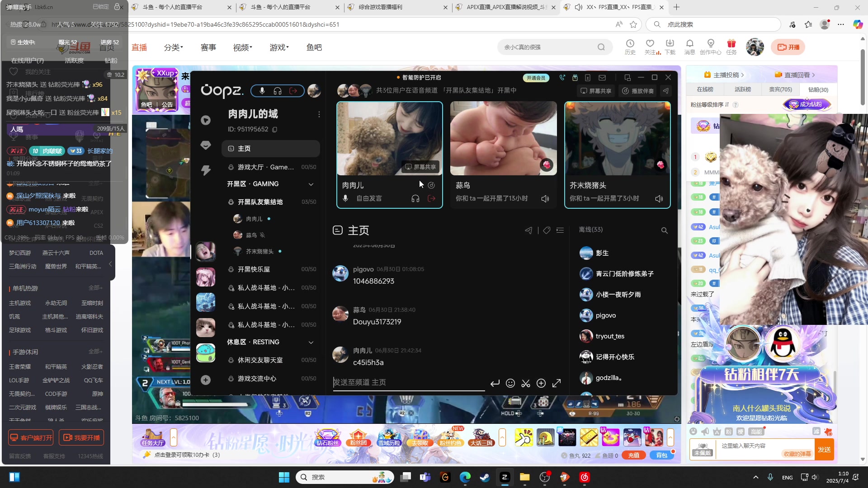The width and height of the screenshot is (868, 488).
Task: Open File Explorer from Windows taskbar
Action: click(x=524, y=477)
